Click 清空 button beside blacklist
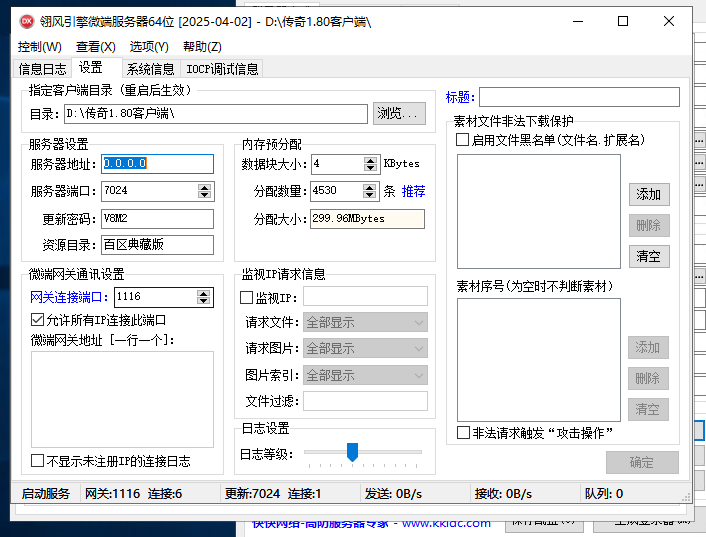706x537 pixels. point(649,256)
